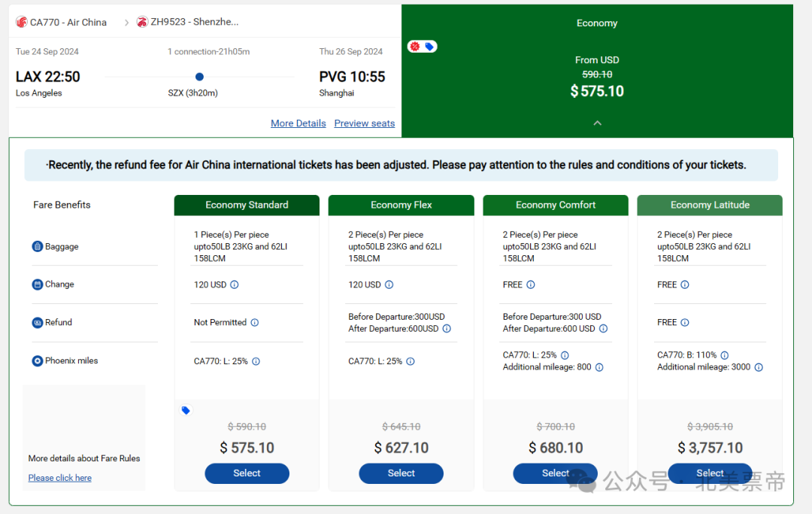812x514 pixels.
Task: Select the Economy Standard fare at $575.10
Action: coord(247,473)
